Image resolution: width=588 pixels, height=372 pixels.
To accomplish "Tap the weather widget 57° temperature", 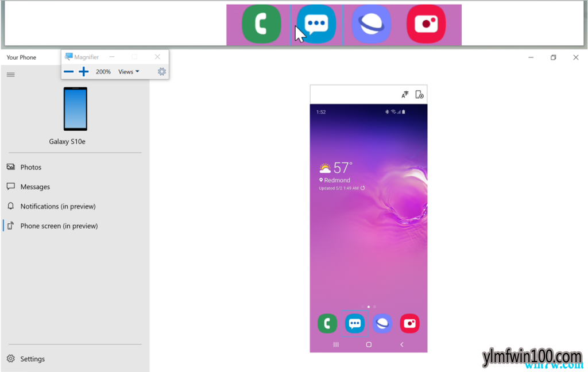I will click(343, 168).
